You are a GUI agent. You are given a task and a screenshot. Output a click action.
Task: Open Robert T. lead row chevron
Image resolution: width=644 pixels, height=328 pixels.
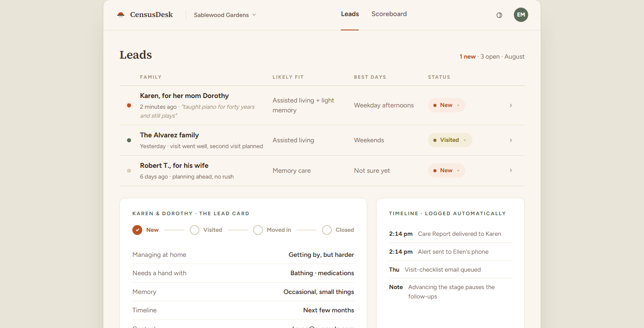tap(511, 170)
